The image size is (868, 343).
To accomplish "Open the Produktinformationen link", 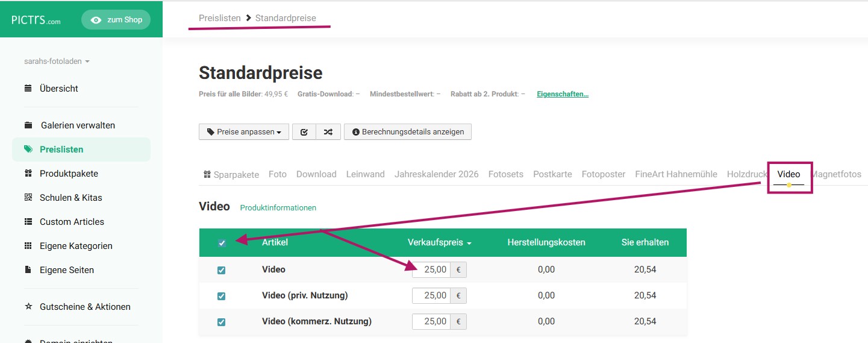I will pyautogui.click(x=278, y=207).
